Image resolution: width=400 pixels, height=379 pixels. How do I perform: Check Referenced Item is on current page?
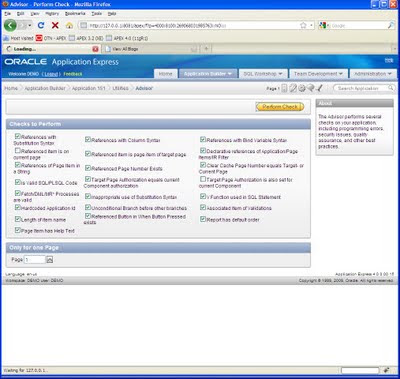(x=18, y=150)
